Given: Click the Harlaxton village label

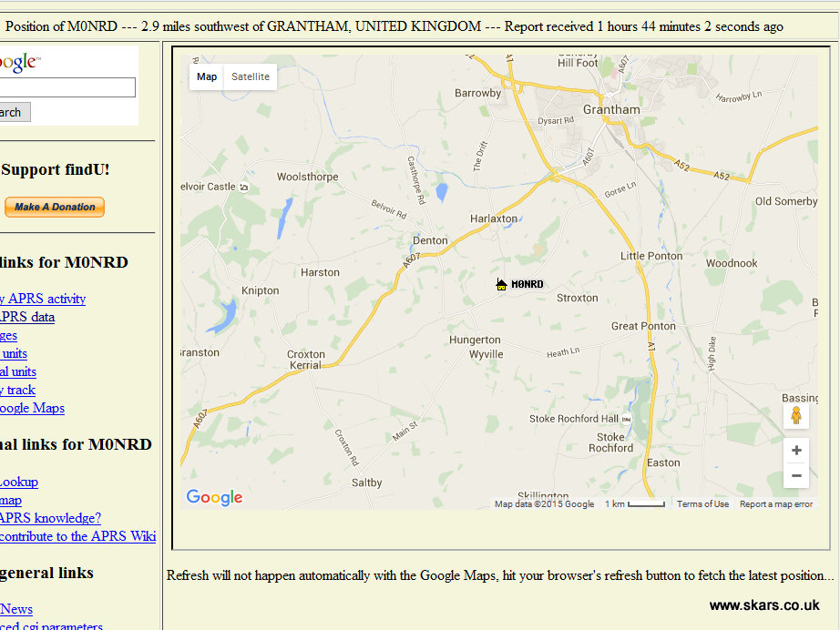Looking at the screenshot, I should click(x=494, y=218).
